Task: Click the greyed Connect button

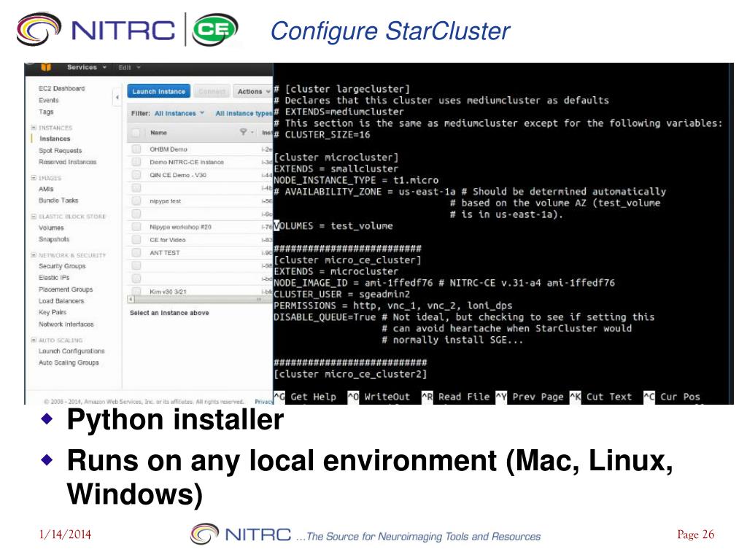Action: [x=212, y=91]
